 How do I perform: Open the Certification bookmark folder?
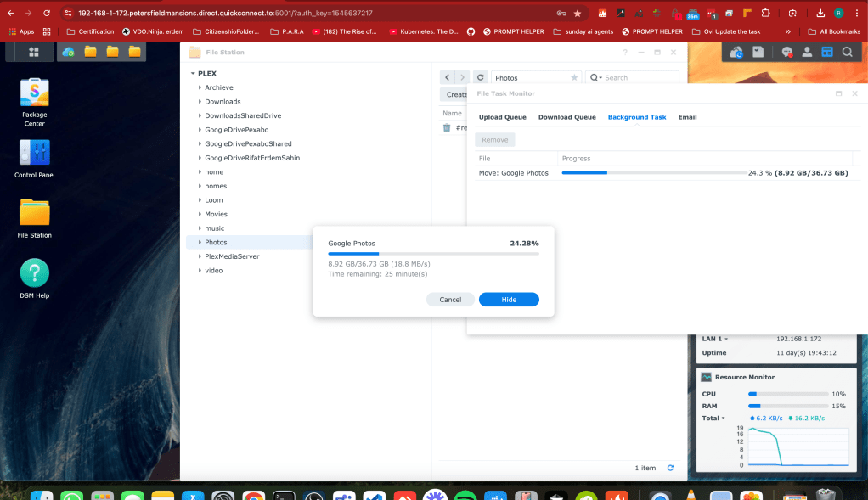[90, 31]
